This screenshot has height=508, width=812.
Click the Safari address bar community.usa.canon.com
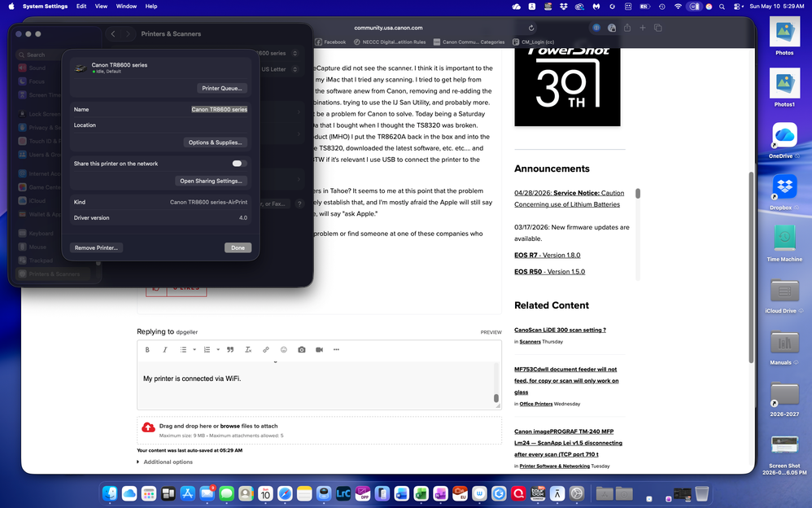(x=388, y=28)
